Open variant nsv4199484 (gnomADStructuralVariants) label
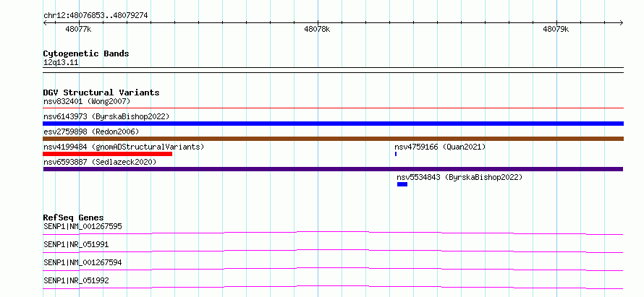This screenshot has width=644, height=297. tap(124, 147)
